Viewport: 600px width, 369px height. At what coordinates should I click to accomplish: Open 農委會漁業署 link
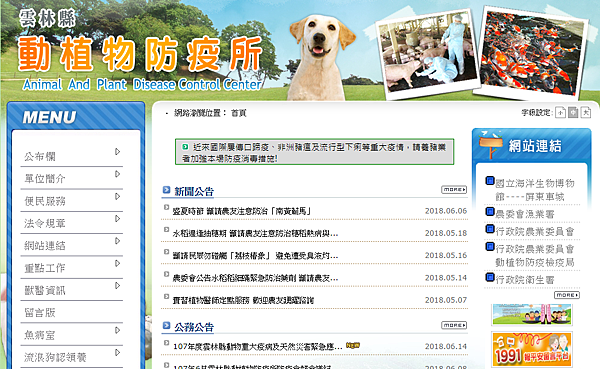point(525,214)
